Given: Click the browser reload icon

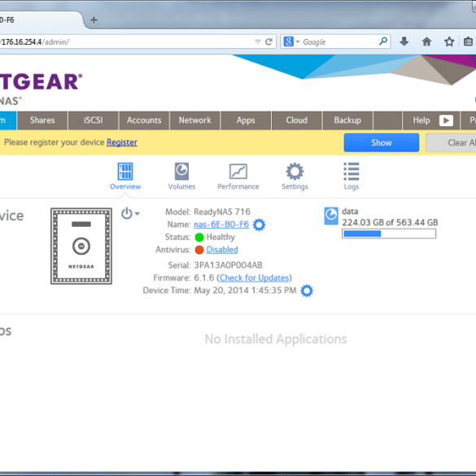Looking at the screenshot, I should click(269, 41).
